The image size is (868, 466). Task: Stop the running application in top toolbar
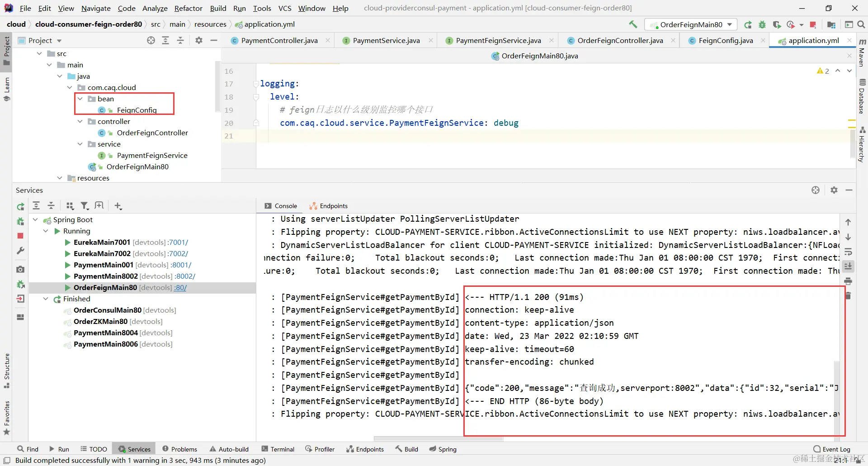(x=813, y=24)
